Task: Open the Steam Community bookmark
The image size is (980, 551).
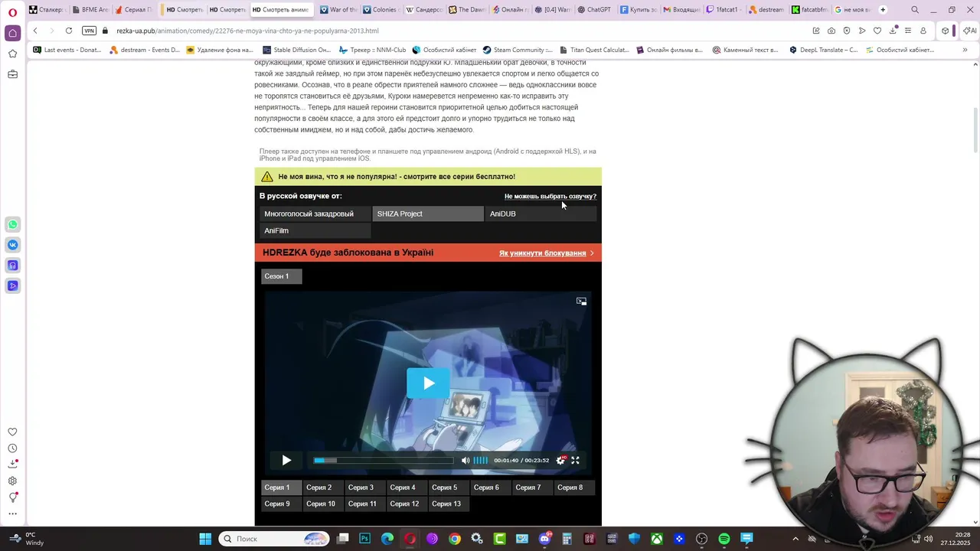Action: pyautogui.click(x=517, y=50)
